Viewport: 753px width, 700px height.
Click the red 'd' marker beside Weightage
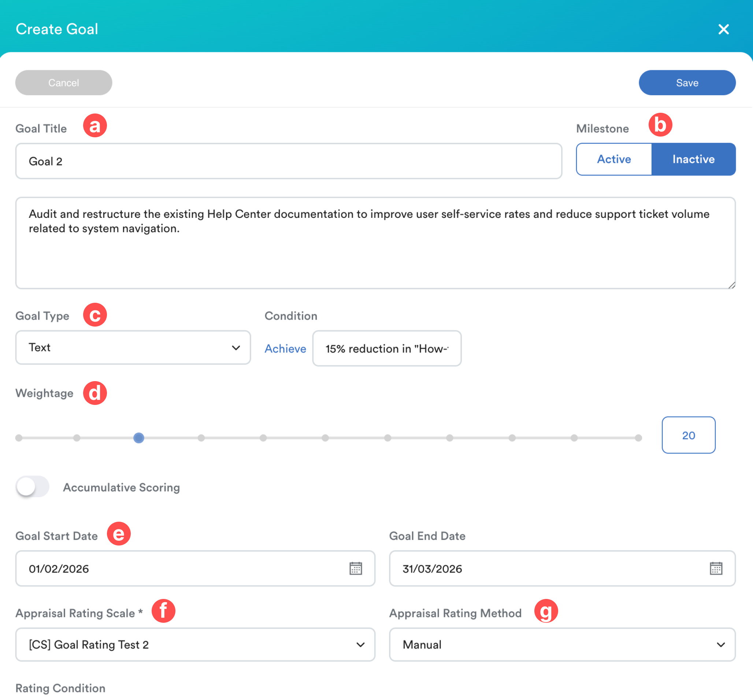(95, 393)
